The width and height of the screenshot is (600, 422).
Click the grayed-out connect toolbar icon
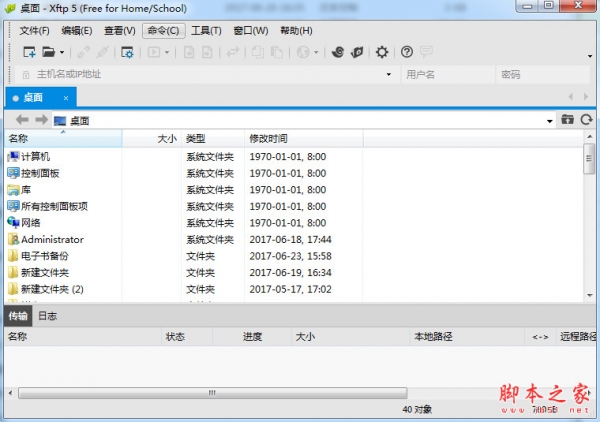pyautogui.click(x=83, y=52)
